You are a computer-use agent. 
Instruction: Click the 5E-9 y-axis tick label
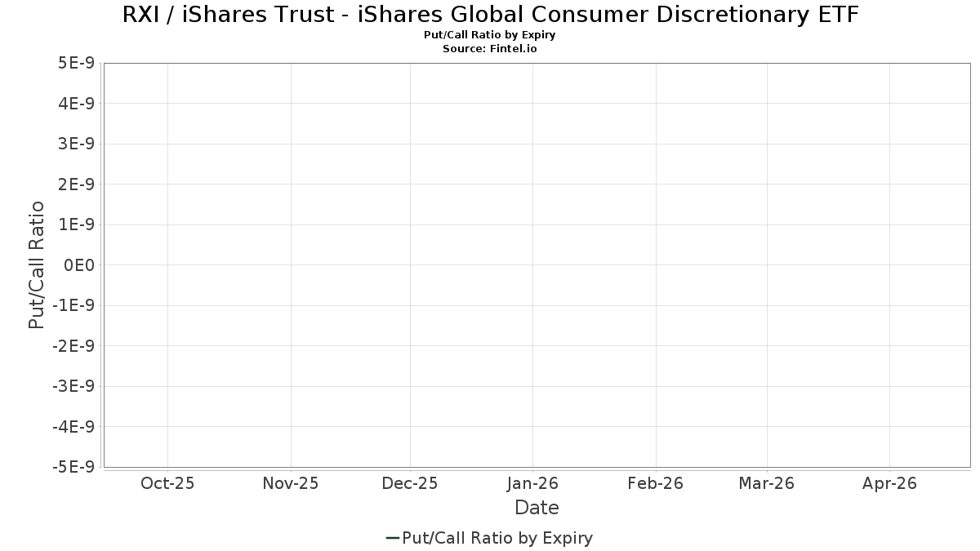click(x=77, y=63)
